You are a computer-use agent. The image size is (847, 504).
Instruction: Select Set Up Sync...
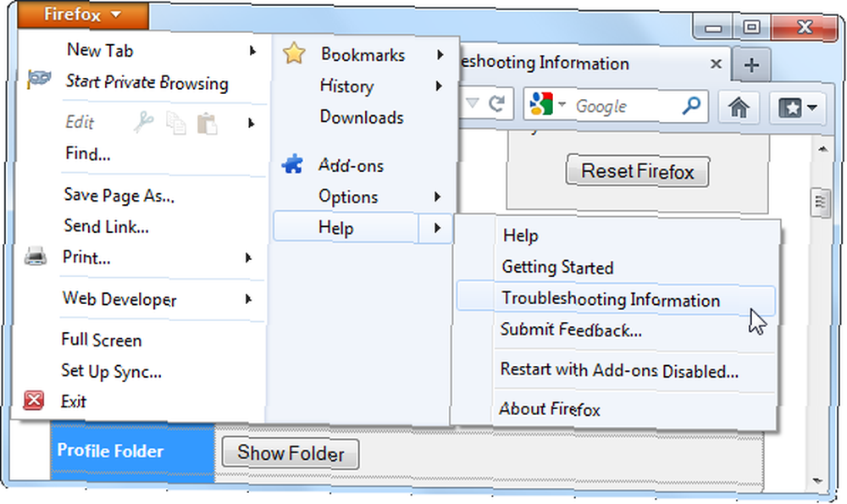click(111, 371)
